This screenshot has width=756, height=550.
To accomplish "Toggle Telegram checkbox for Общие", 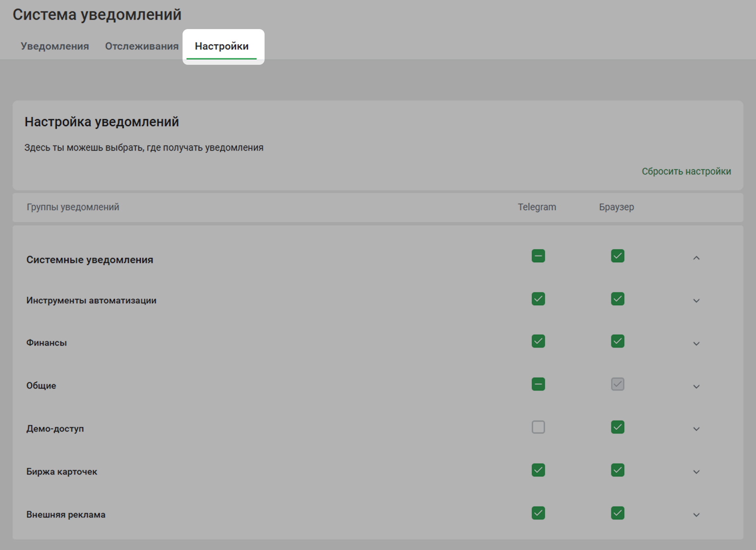I will pyautogui.click(x=538, y=384).
